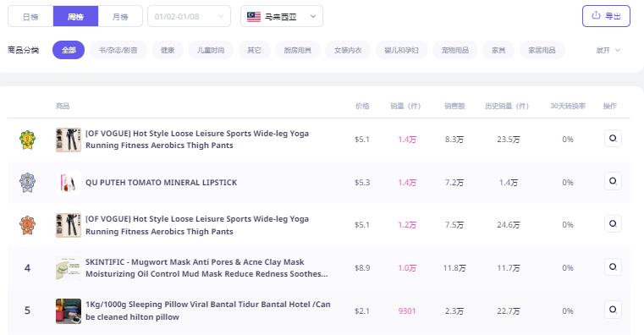Click the 操作 column header
This screenshot has width=644, height=335.
tap(610, 106)
